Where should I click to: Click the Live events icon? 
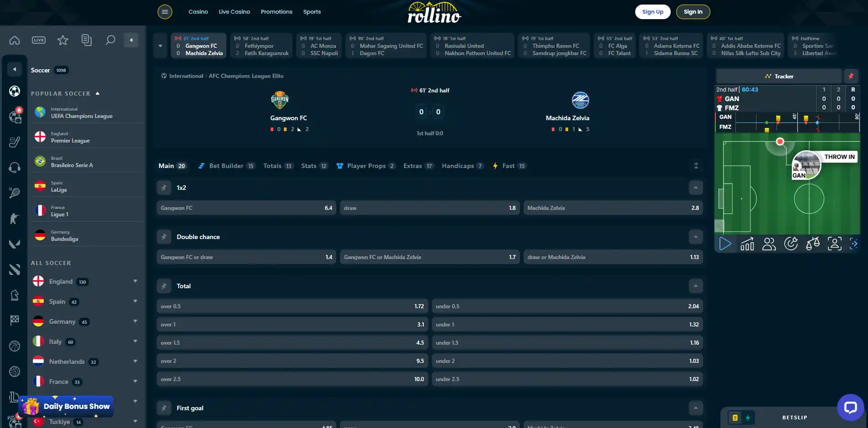pyautogui.click(x=39, y=40)
